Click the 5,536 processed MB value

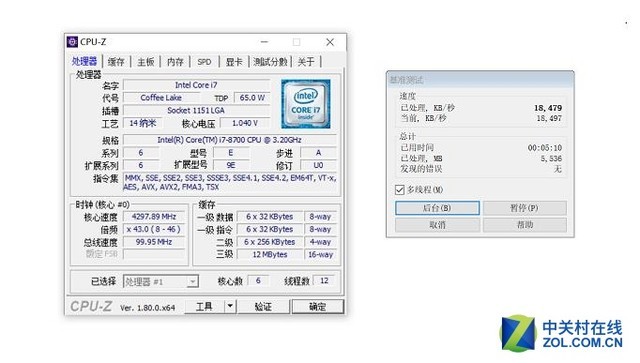click(551, 158)
